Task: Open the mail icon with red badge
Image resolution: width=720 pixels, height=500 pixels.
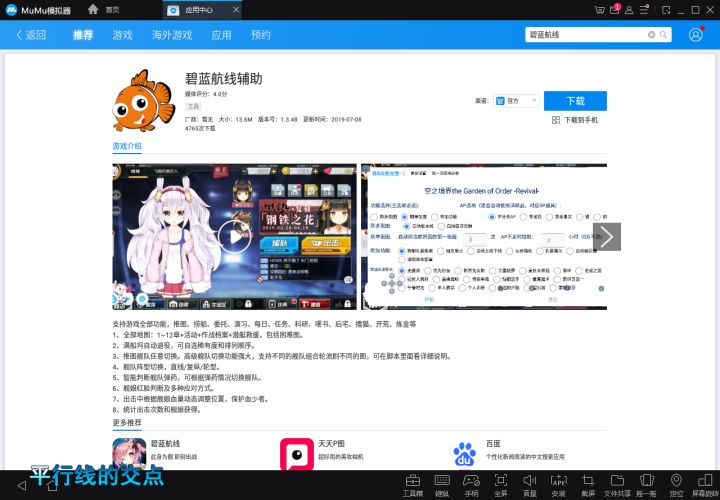Action: pyautogui.click(x=615, y=9)
